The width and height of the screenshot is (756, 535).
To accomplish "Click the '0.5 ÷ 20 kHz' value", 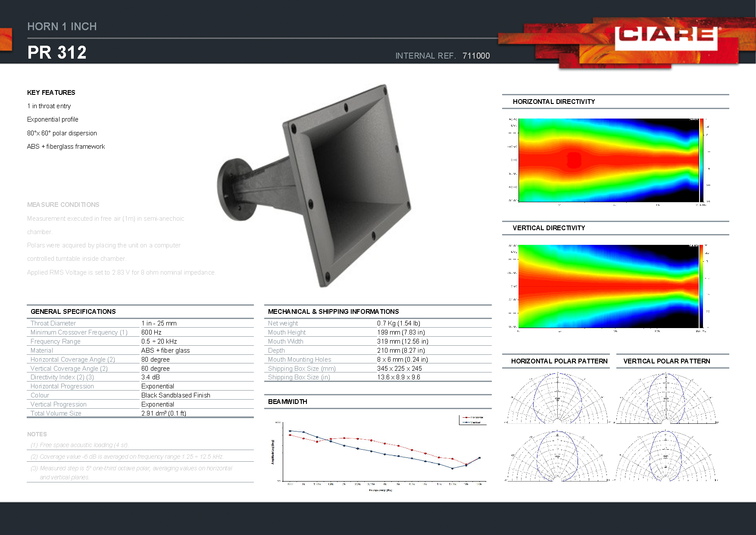I will tap(159, 341).
